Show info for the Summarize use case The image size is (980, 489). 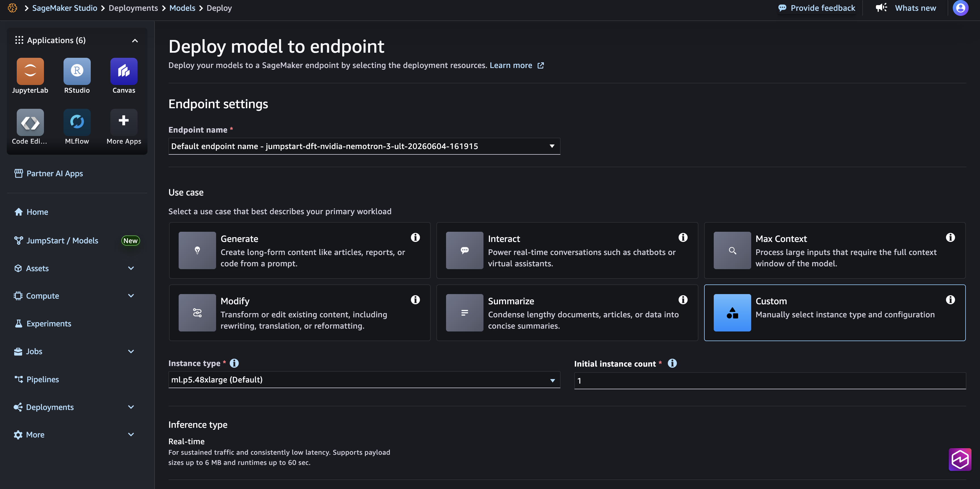(x=683, y=300)
